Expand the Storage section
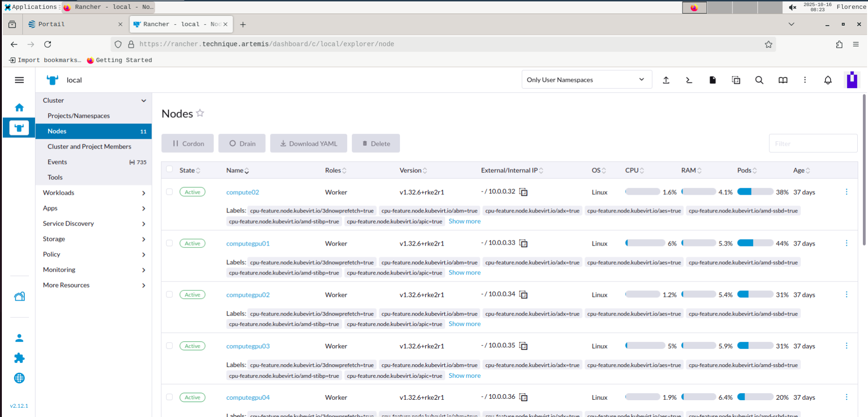This screenshot has width=868, height=417. [143, 239]
